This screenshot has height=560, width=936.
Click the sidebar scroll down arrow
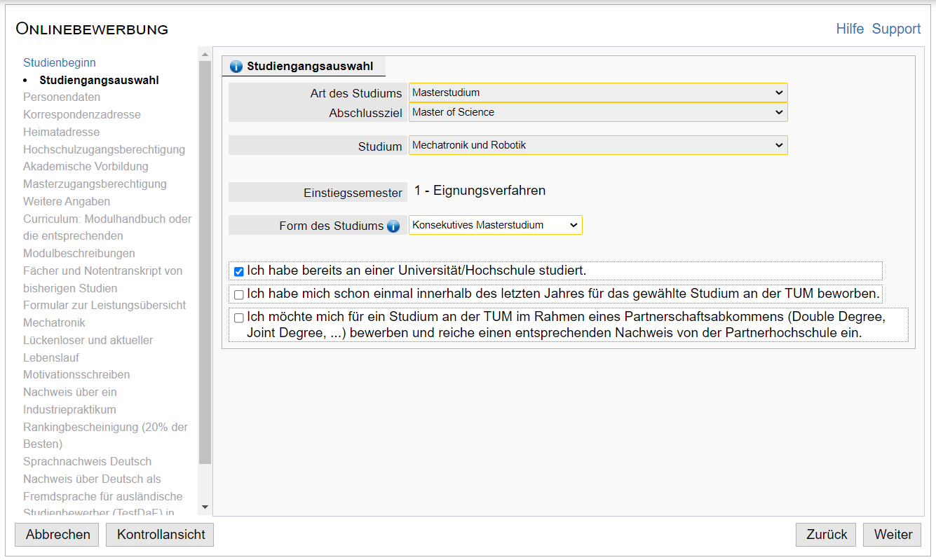click(x=205, y=507)
